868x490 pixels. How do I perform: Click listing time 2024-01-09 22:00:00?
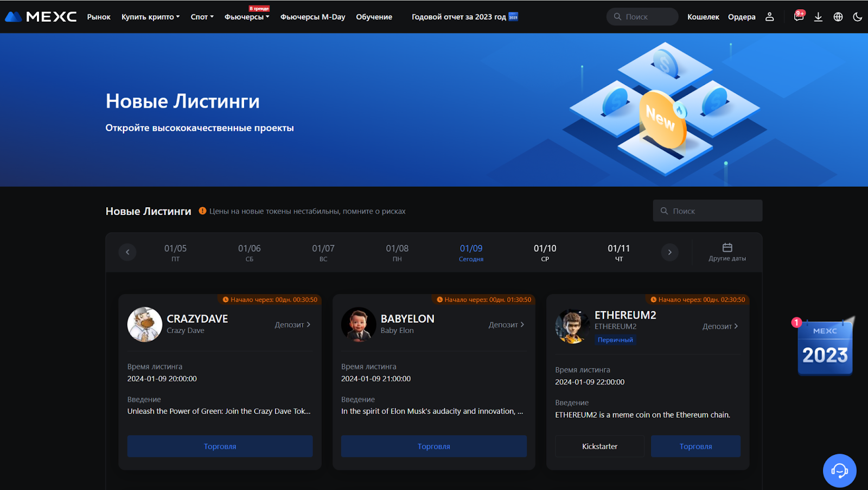tap(590, 382)
